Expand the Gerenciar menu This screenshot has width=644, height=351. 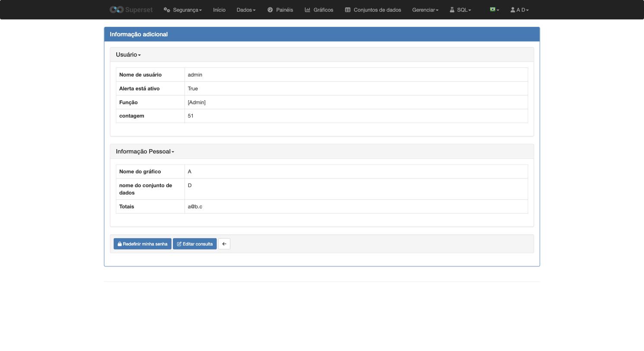[x=425, y=10]
